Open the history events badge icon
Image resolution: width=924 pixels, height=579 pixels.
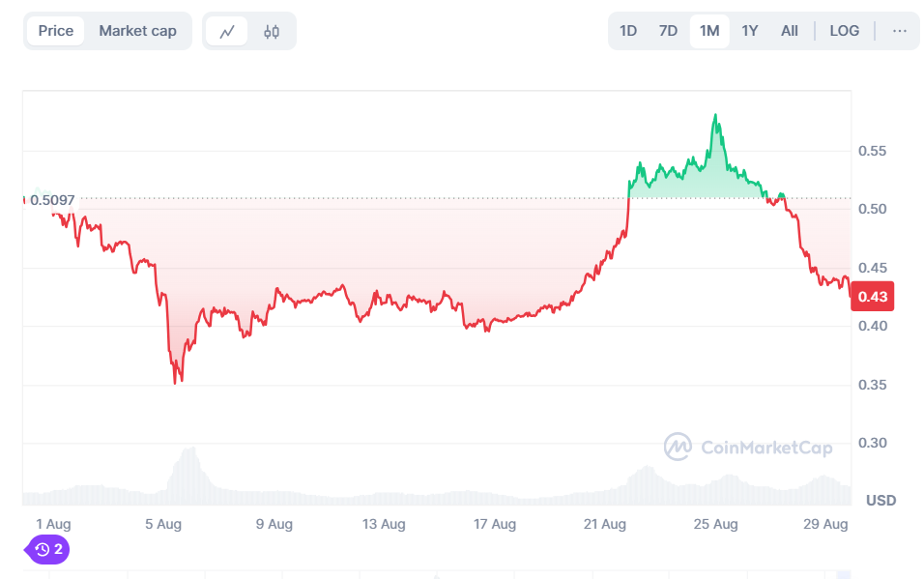(x=48, y=549)
